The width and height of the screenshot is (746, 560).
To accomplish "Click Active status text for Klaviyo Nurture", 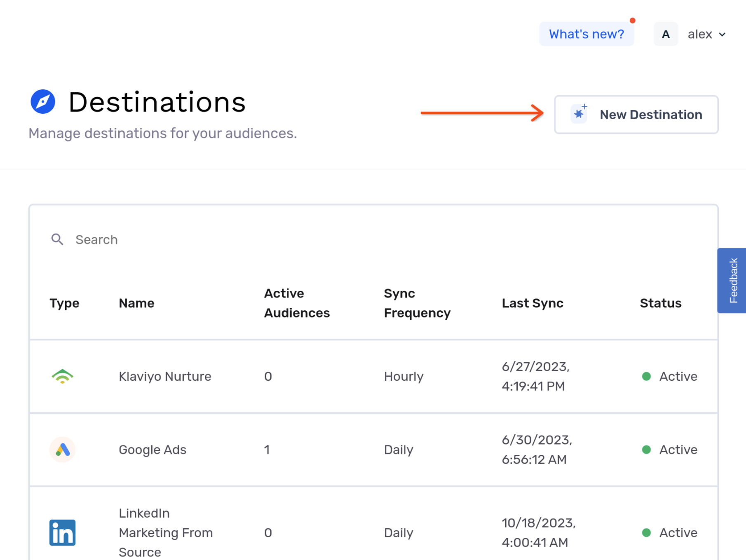I will pyautogui.click(x=678, y=376).
